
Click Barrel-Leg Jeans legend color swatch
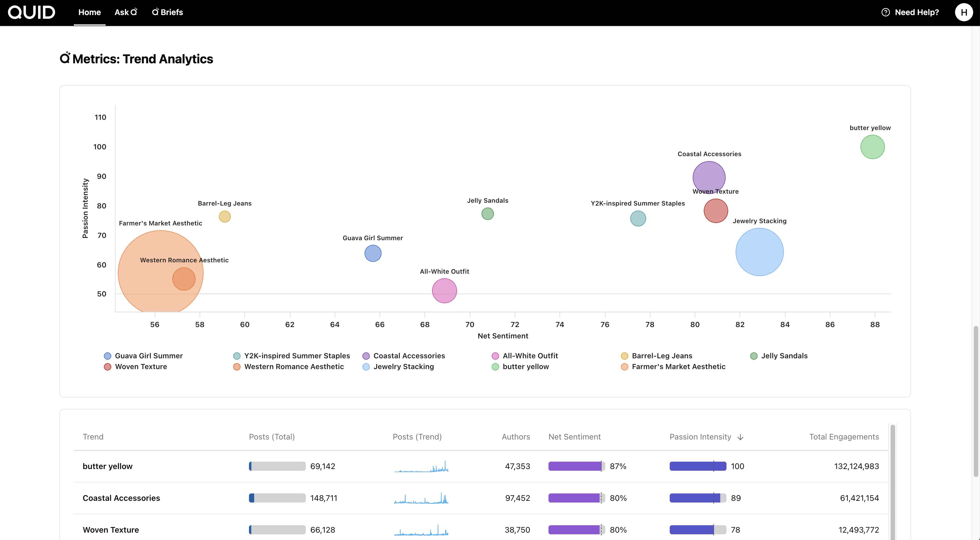point(624,356)
